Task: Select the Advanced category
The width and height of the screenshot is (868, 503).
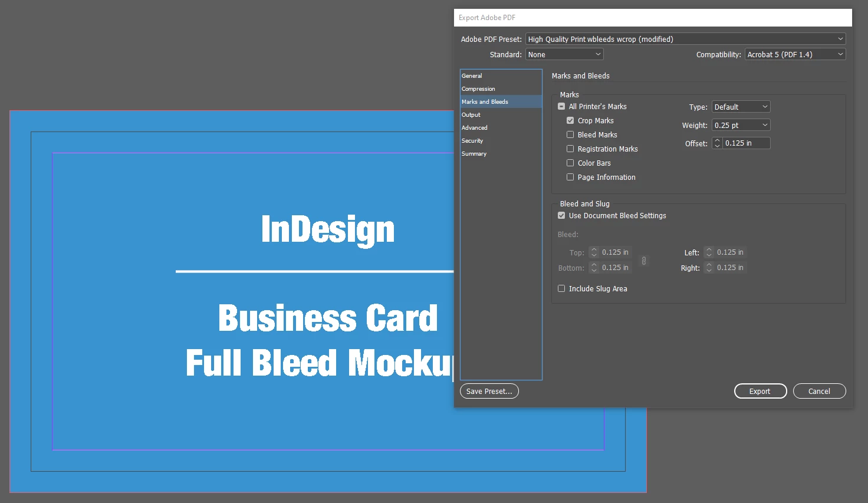Action: (501, 128)
